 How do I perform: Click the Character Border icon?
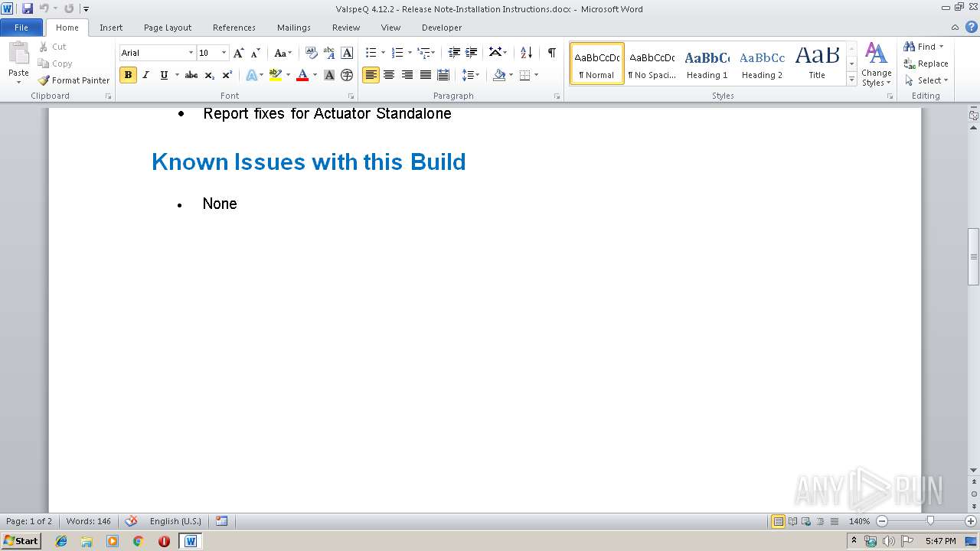coord(347,53)
